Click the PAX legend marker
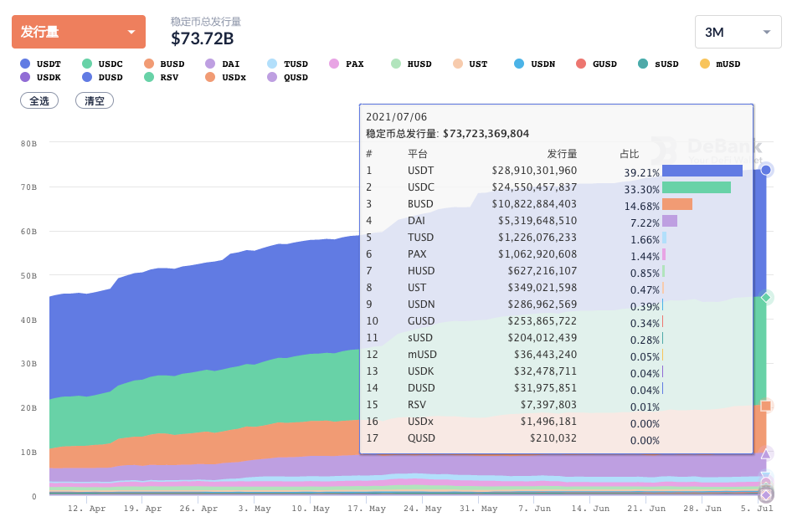Viewport: 792px width, 532px height. click(334, 64)
